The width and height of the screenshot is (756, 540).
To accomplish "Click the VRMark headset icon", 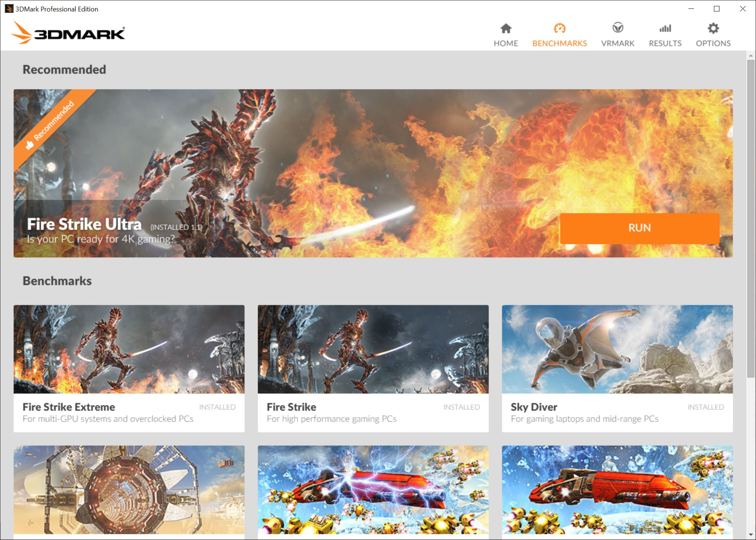I will pyautogui.click(x=618, y=28).
